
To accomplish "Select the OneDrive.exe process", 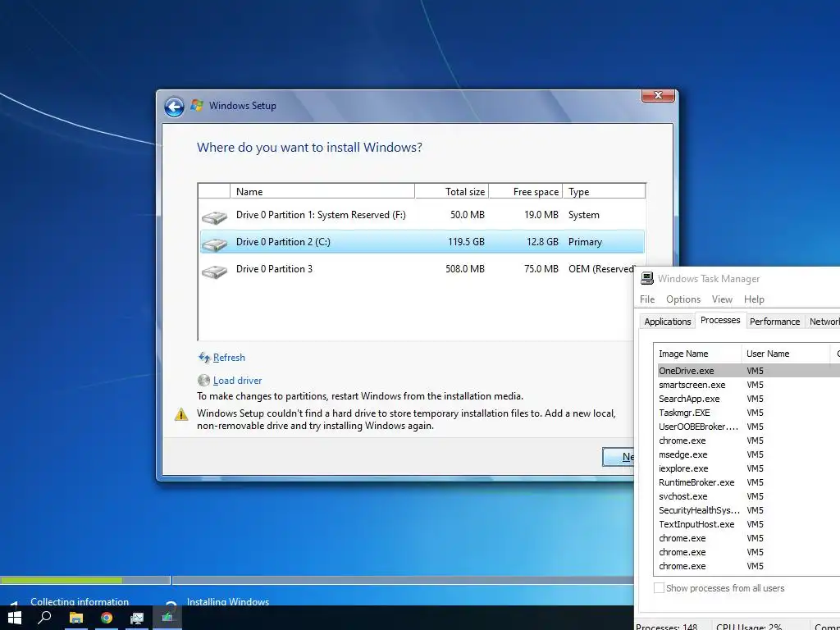I will [x=748, y=371].
